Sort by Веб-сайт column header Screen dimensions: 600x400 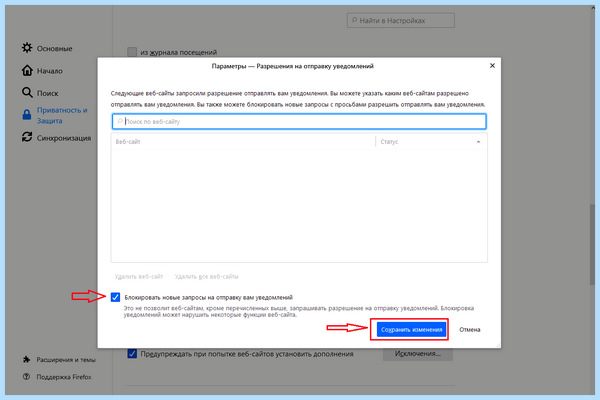243,142
